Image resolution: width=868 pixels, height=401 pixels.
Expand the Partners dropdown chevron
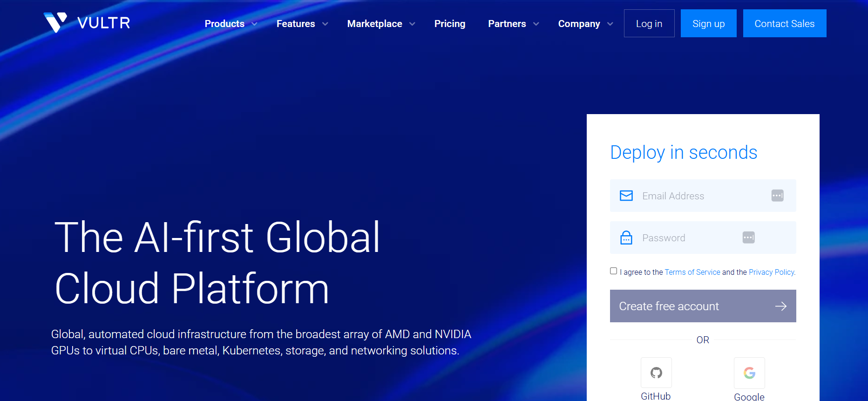536,24
